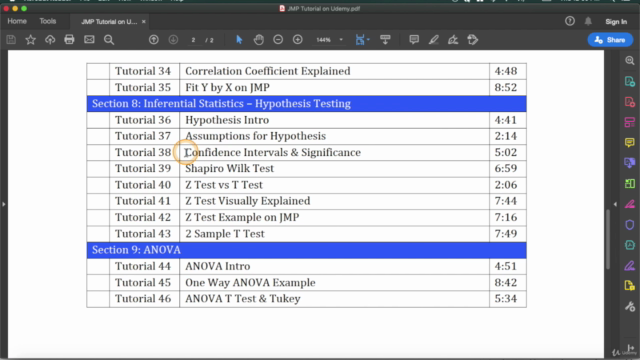Click 'One Way ANOVA Example' cell
This screenshot has height=360, width=640.
tap(334, 282)
